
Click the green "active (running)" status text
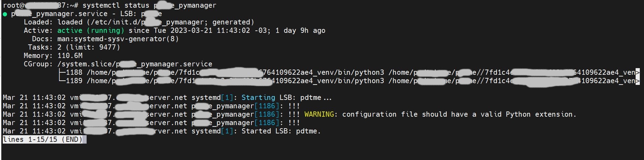pos(90,31)
